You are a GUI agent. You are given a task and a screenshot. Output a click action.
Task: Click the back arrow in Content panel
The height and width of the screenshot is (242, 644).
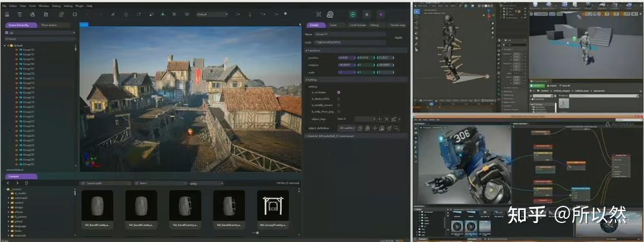point(9,183)
